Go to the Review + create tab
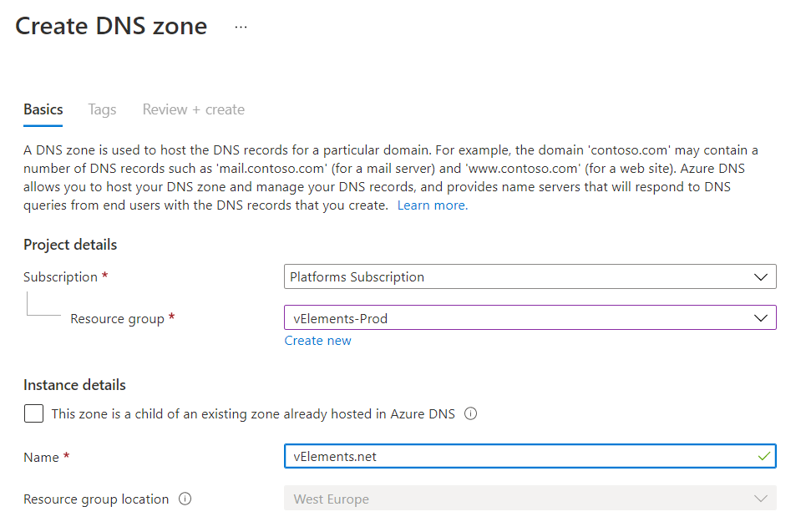This screenshot has height=532, width=806. click(193, 109)
